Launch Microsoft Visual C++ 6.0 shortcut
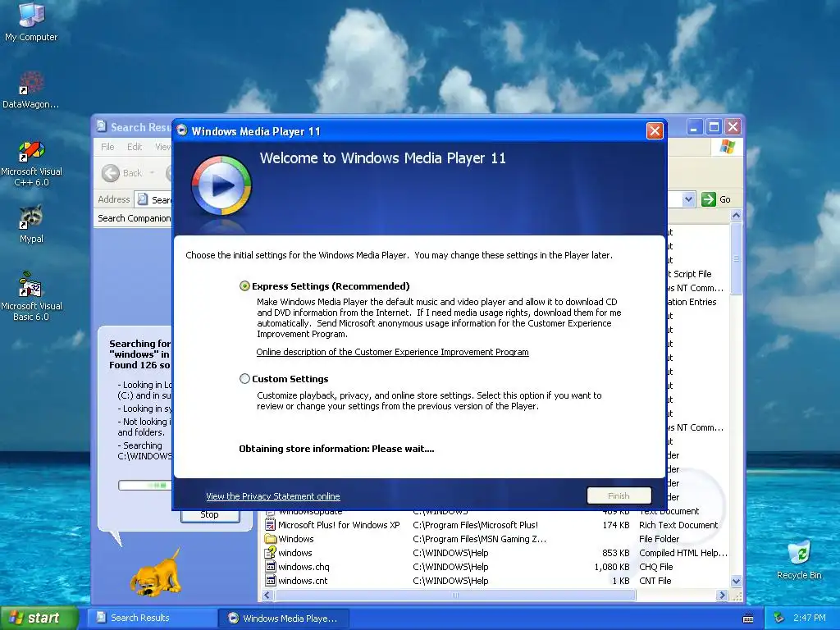The image size is (840, 630). click(x=31, y=163)
